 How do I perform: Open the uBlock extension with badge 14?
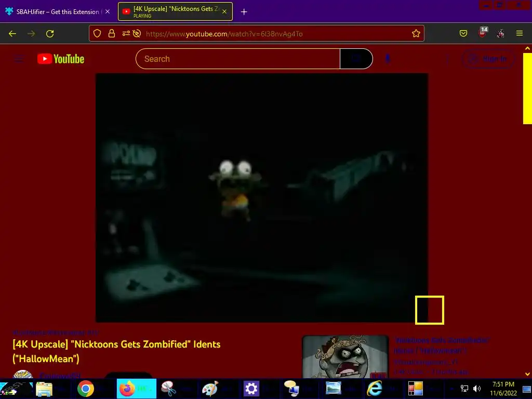[x=483, y=33]
